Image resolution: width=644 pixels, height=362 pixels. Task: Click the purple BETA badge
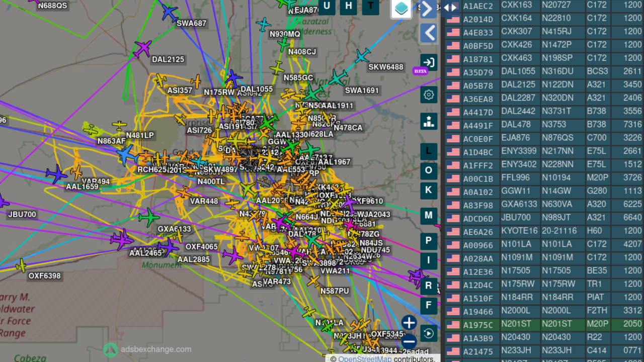(x=420, y=71)
